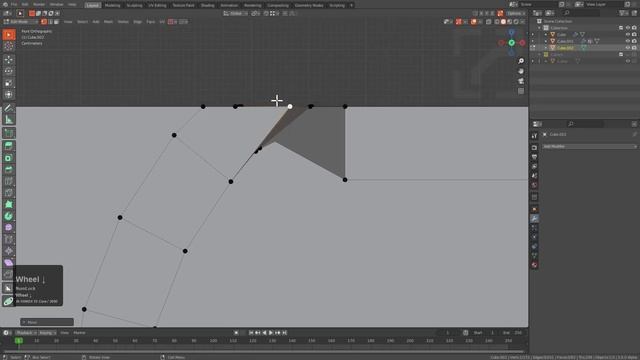Collapse the Collection tree expander

(540, 28)
